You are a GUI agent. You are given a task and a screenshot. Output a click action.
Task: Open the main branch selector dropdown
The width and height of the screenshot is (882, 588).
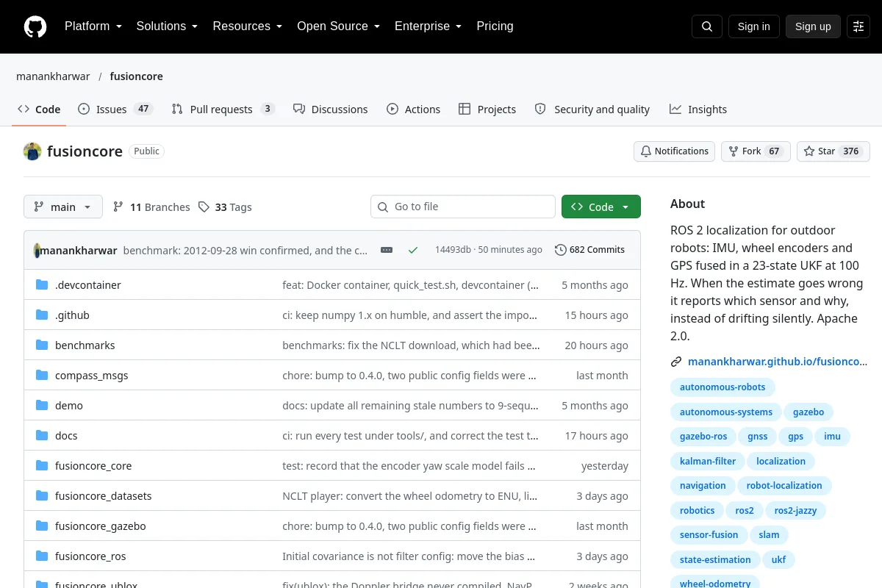click(x=63, y=207)
